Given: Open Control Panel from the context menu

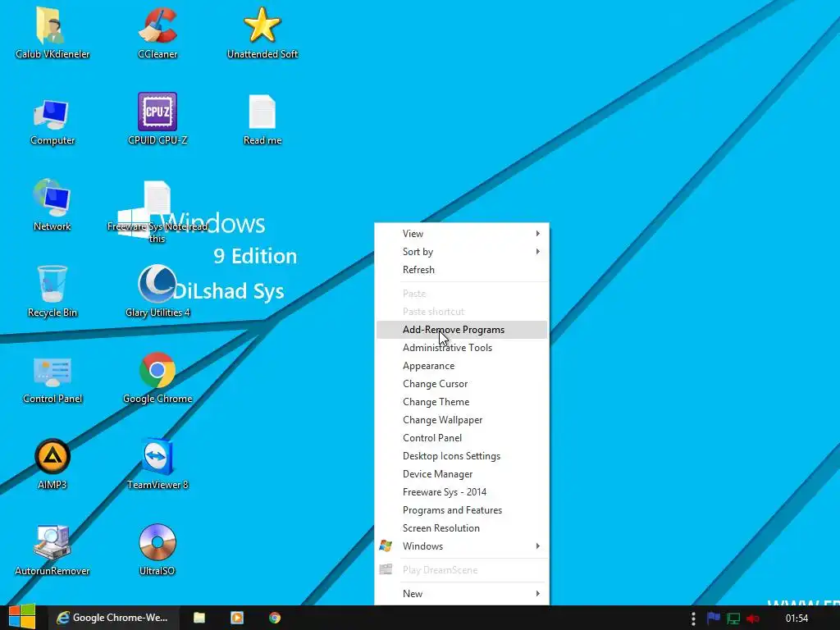Looking at the screenshot, I should (463, 438).
